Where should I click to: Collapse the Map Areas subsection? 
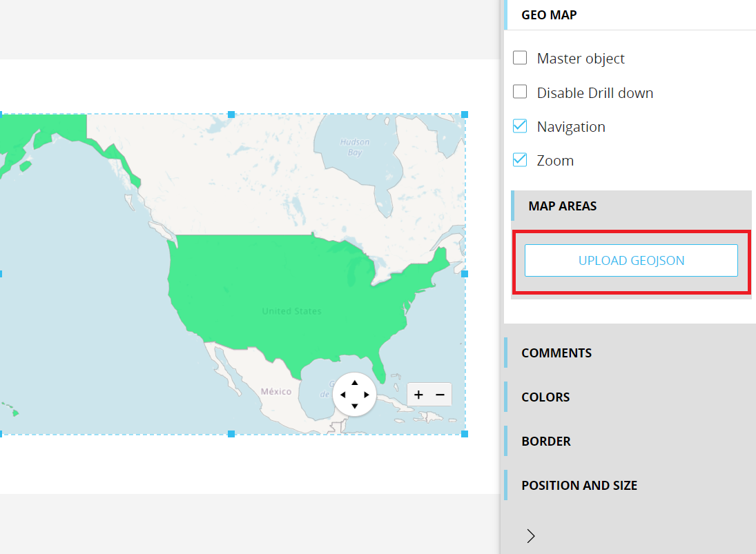coord(563,206)
